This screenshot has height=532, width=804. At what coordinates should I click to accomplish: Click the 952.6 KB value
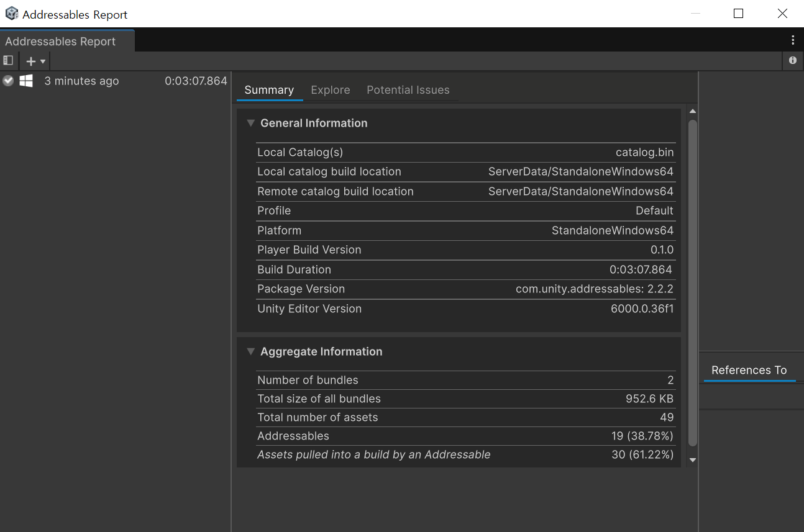[x=649, y=399]
